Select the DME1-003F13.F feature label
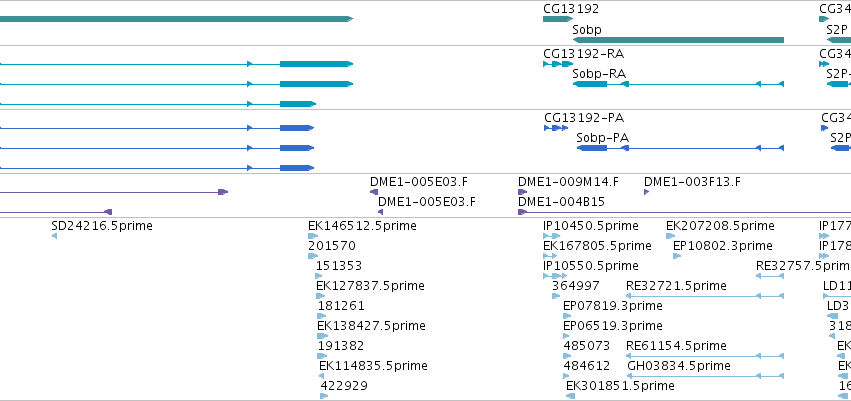Viewport: 851px width, 401px height. coord(692,182)
